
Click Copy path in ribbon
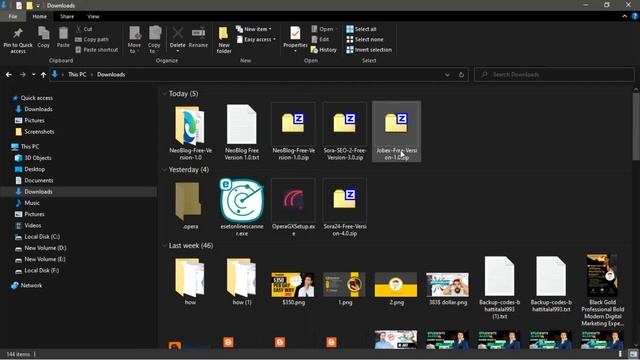[x=92, y=40]
